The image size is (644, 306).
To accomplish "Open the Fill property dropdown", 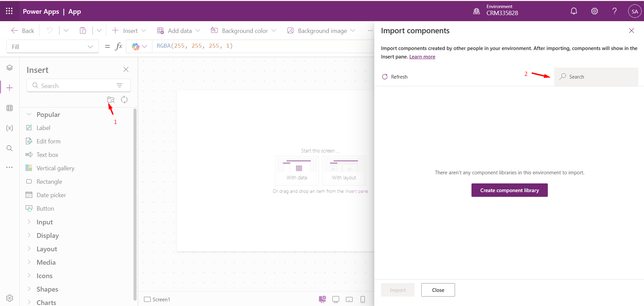I will click(52, 47).
